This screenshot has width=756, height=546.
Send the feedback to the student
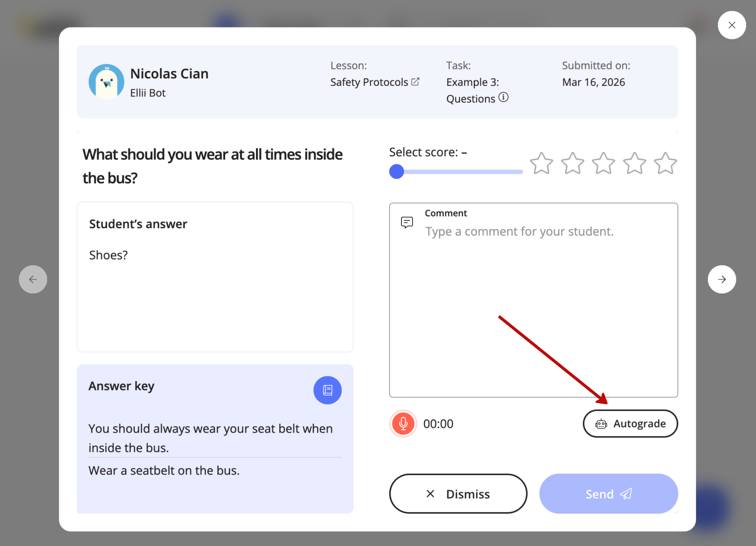(x=608, y=493)
